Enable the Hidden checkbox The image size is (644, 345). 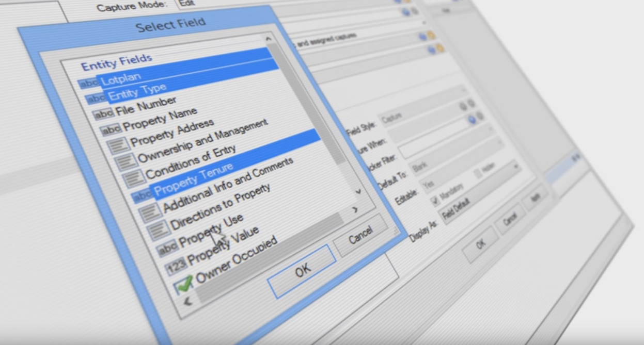[478, 174]
